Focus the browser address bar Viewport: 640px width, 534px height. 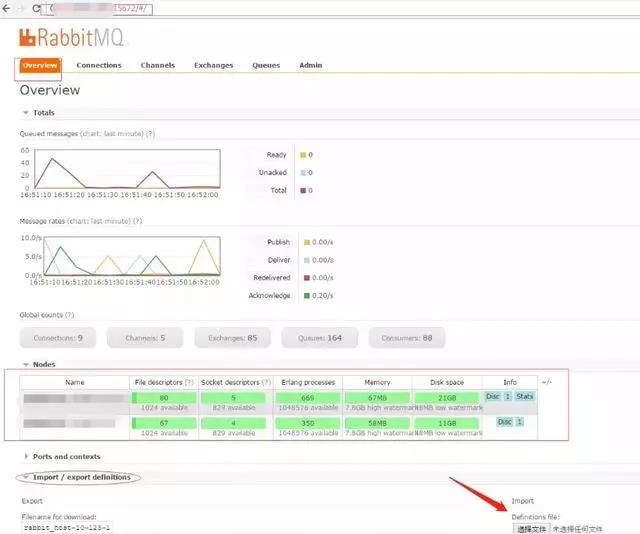[97, 8]
